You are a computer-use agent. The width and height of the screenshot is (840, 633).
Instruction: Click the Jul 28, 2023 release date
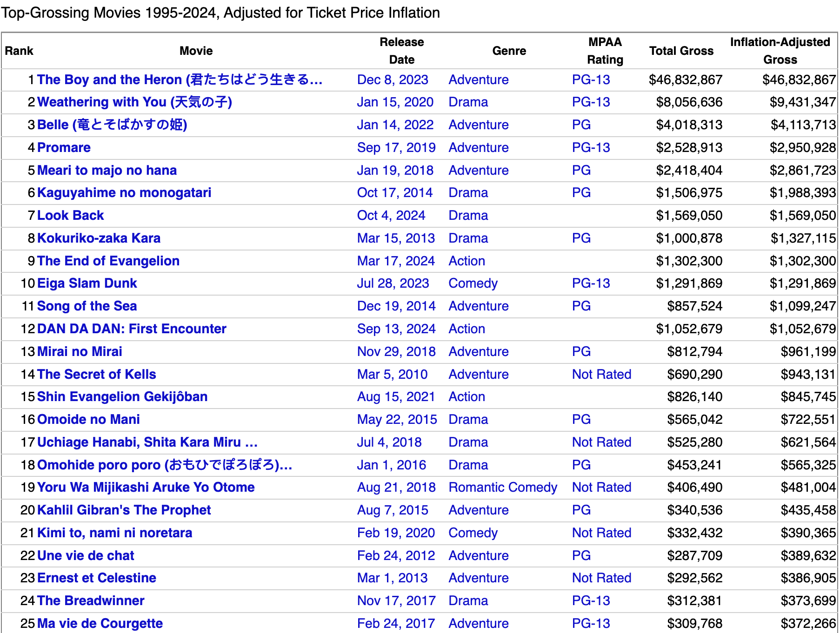point(393,283)
